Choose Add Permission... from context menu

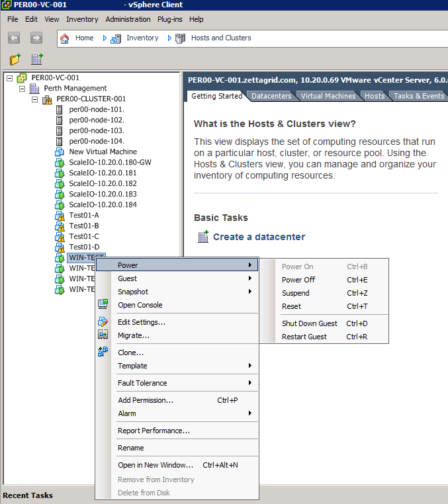pyautogui.click(x=177, y=400)
